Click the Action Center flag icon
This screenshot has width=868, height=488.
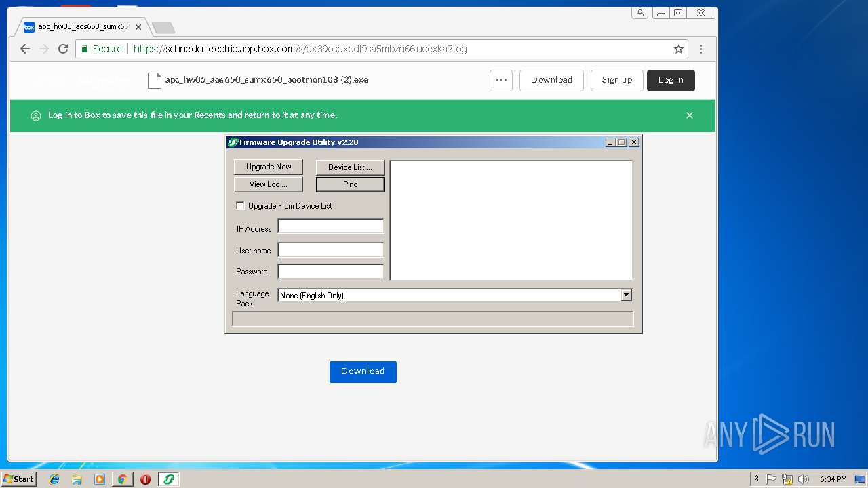pyautogui.click(x=771, y=479)
